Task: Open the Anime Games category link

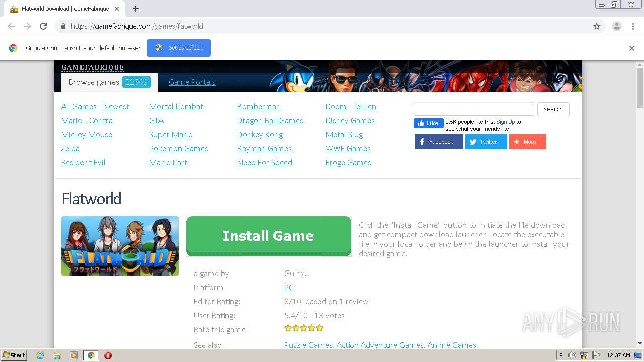Action: pos(452,345)
